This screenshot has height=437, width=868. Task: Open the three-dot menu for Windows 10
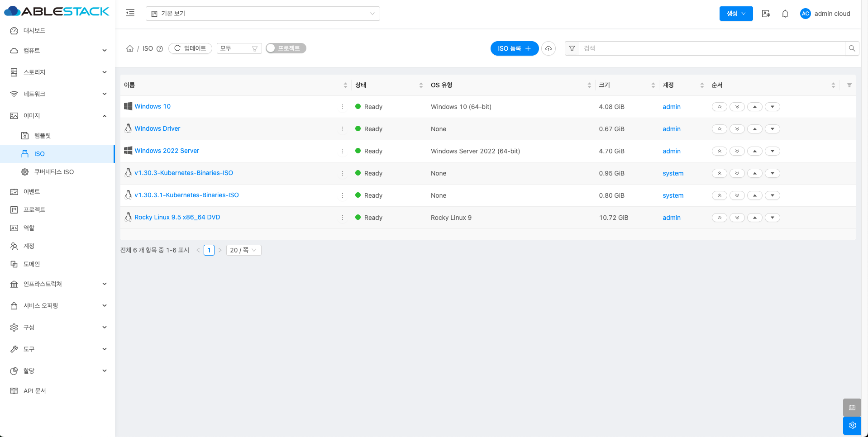point(343,107)
